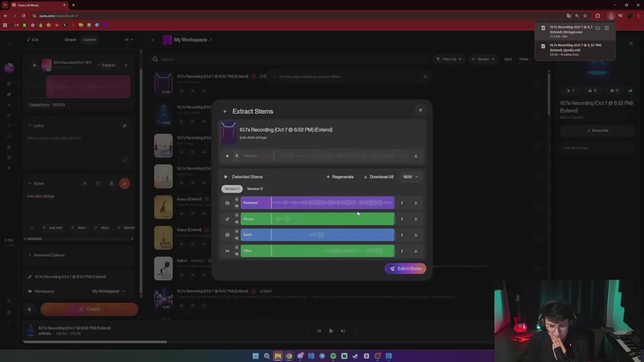Screen dimensions: 644x362
Task: Click Download All stems
Action: [x=379, y=177]
